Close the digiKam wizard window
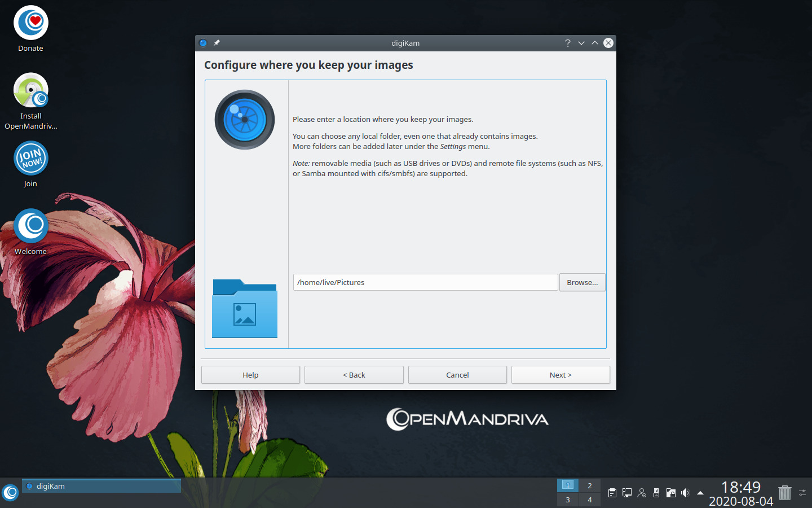Viewport: 812px width, 508px height. (x=608, y=43)
